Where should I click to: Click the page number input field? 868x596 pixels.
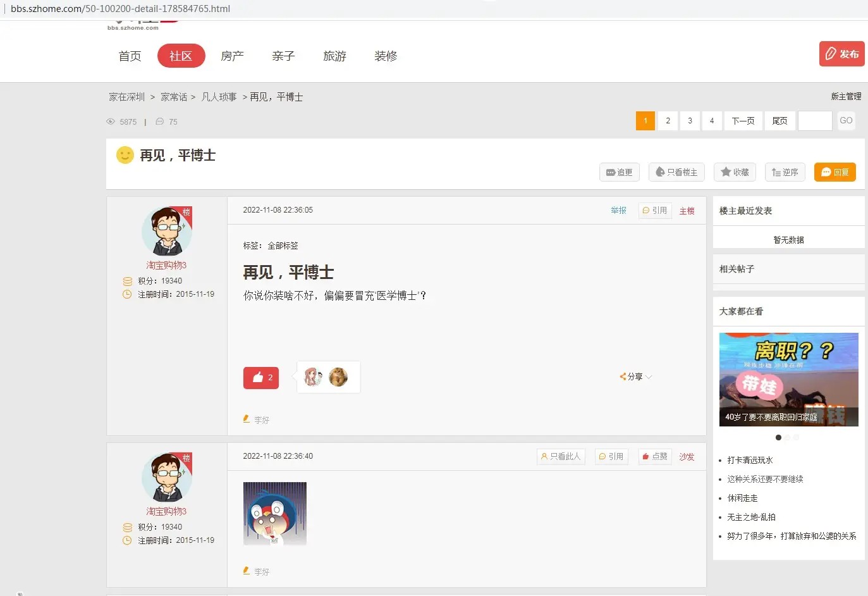(814, 121)
